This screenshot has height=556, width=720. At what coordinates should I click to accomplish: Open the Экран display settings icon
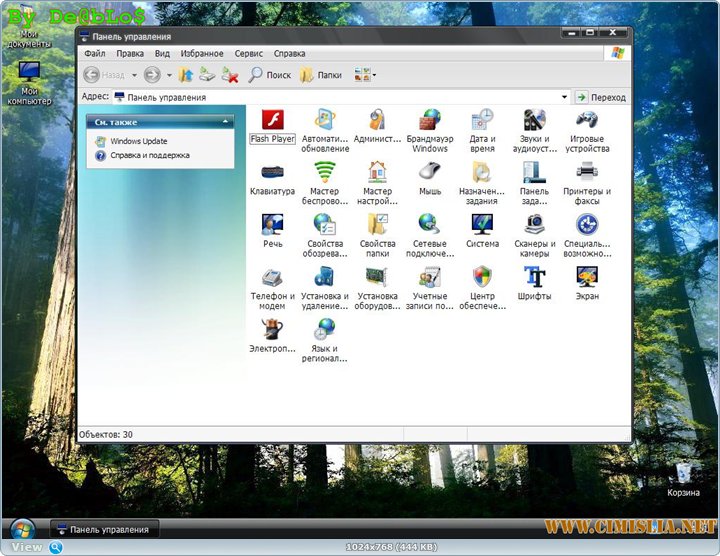click(587, 278)
